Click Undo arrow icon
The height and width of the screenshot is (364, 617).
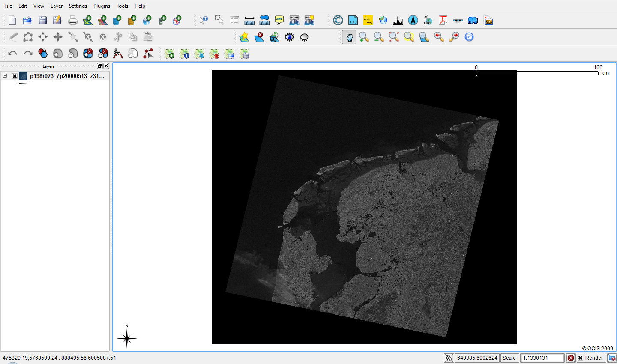point(12,54)
